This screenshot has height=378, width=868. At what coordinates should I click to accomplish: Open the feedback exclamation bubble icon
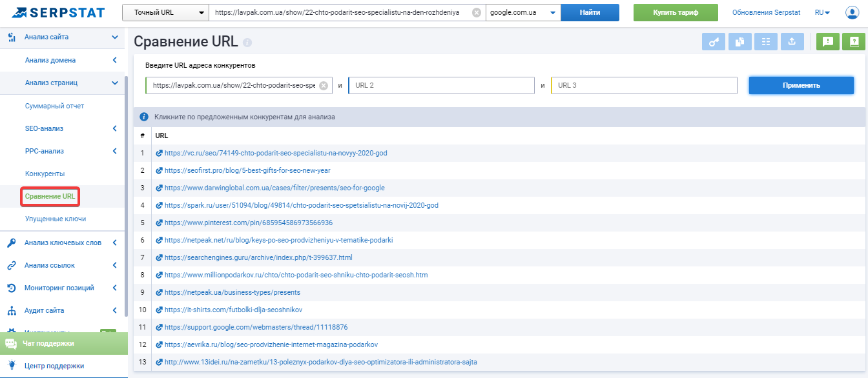(x=828, y=42)
